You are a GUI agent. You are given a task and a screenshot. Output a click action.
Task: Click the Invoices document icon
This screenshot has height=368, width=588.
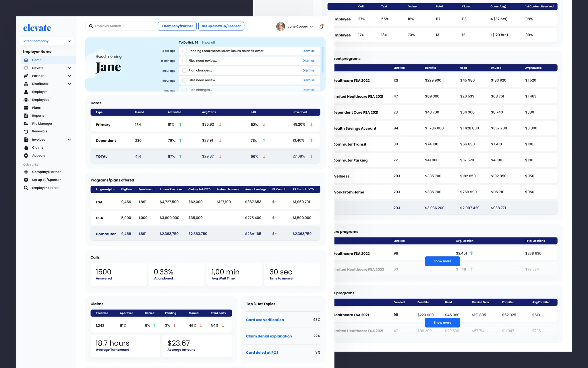coord(26,139)
